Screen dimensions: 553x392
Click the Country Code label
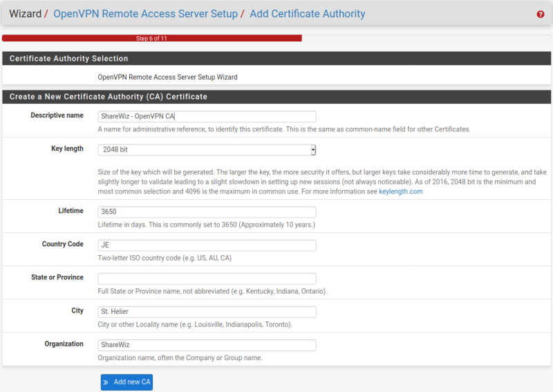pyautogui.click(x=63, y=244)
